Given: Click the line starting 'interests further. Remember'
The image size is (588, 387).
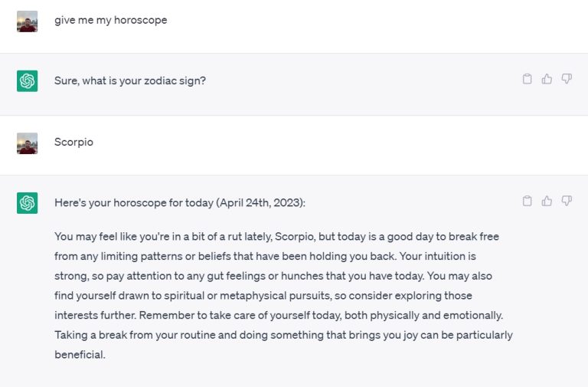Looking at the screenshot, I should (279, 315).
